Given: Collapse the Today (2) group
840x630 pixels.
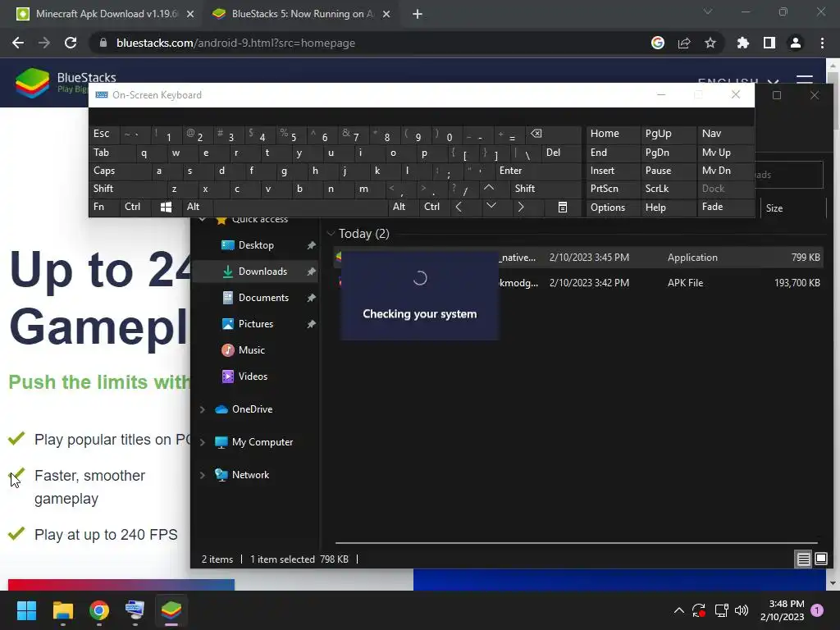Looking at the screenshot, I should tap(331, 234).
